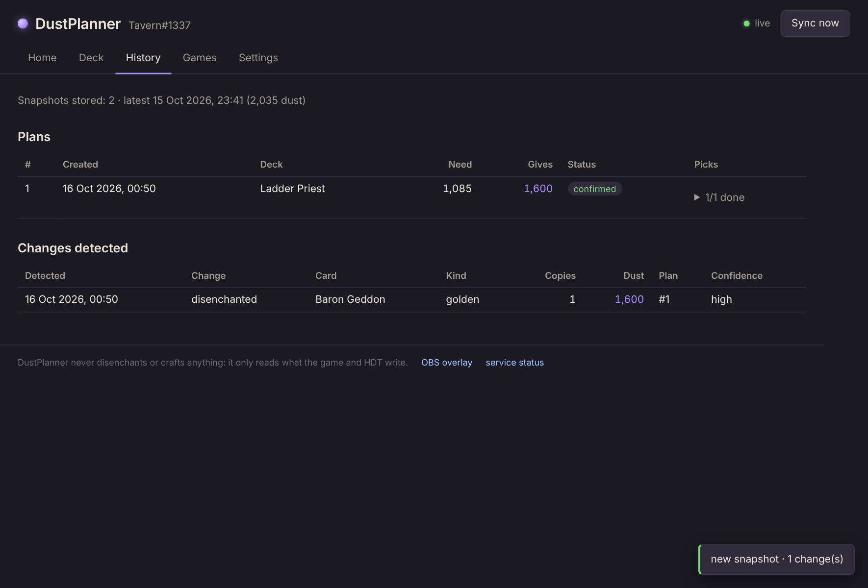This screenshot has width=868, height=588.
Task: Open the OBS overlay link
Action: pos(447,363)
